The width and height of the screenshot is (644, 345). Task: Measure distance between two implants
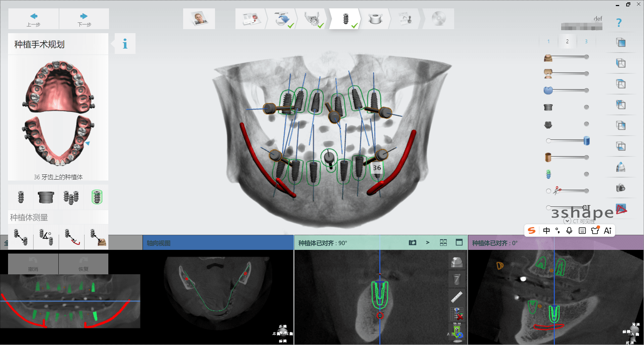coord(21,237)
